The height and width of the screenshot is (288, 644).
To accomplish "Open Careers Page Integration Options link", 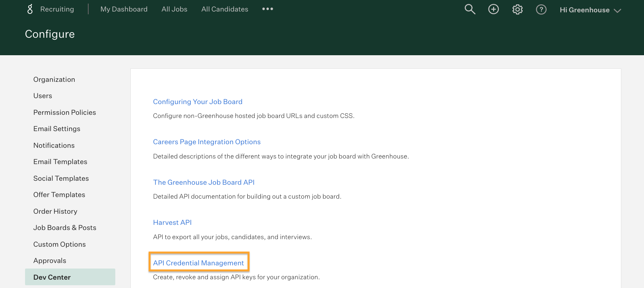I will [207, 142].
